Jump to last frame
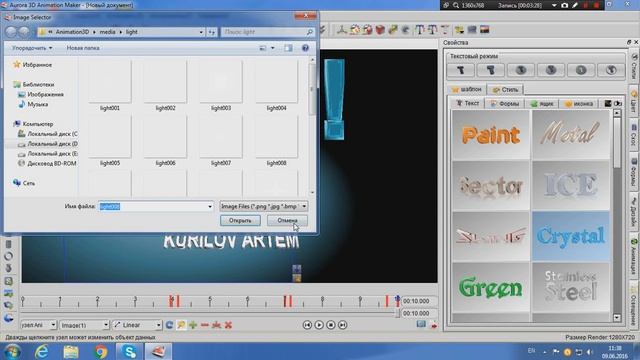640x360 pixels. click(342, 325)
